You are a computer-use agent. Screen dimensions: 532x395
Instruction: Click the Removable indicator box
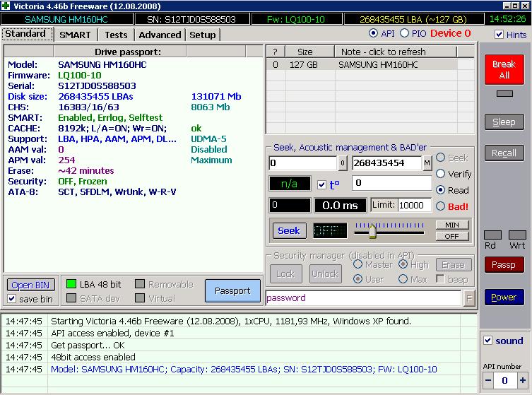tap(139, 283)
